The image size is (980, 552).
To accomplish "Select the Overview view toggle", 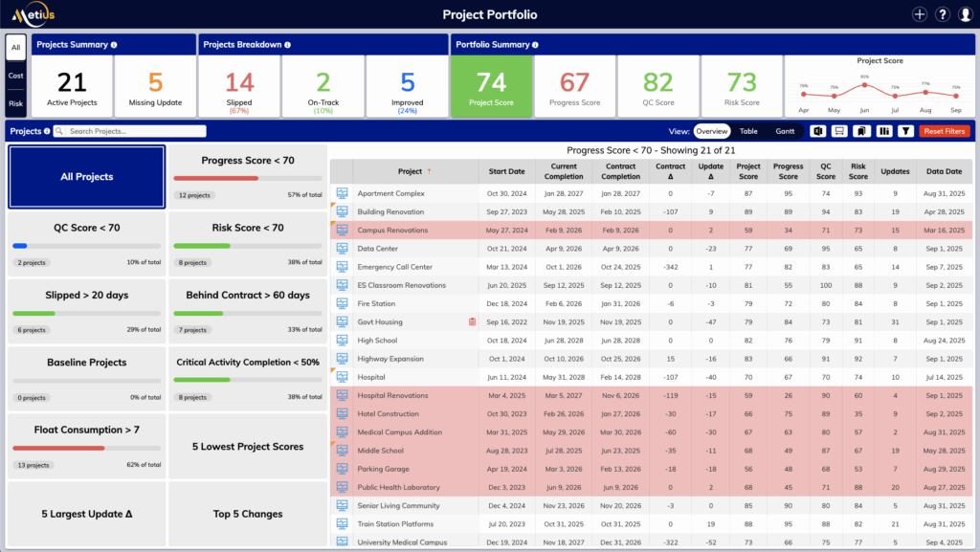I will [711, 131].
